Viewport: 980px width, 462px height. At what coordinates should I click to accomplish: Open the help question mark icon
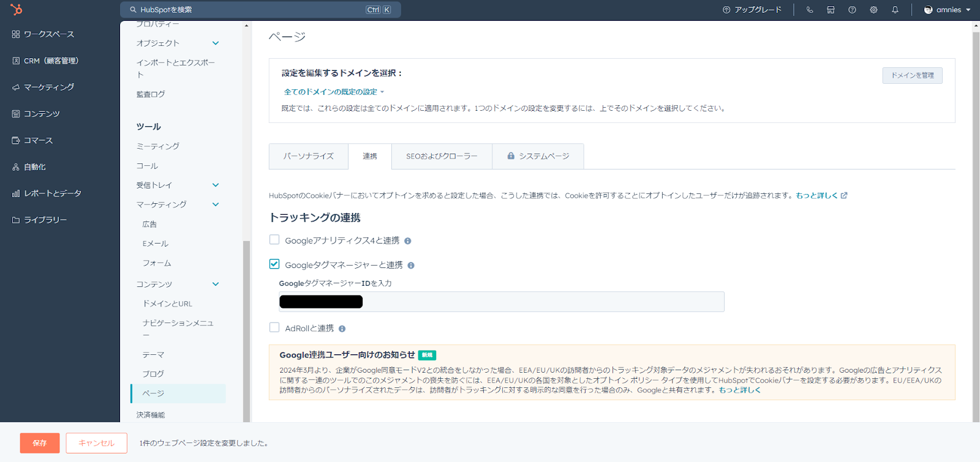pos(852,10)
